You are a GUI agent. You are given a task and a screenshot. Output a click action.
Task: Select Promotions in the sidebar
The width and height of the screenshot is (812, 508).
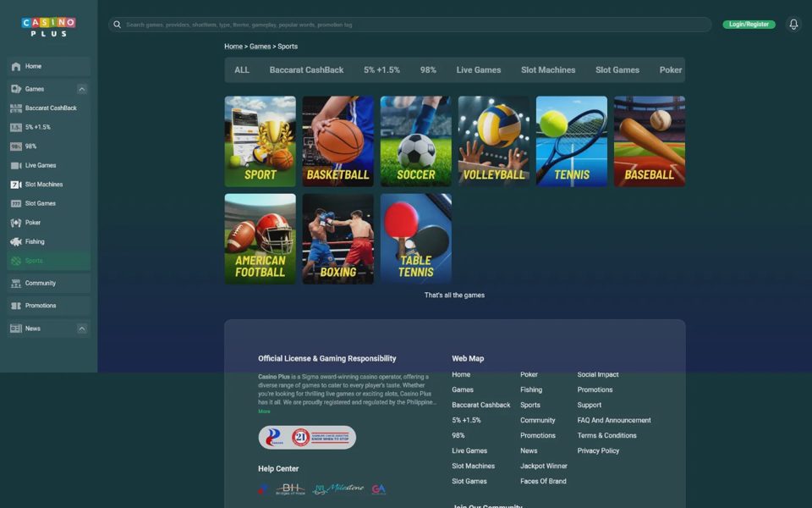pyautogui.click(x=49, y=306)
